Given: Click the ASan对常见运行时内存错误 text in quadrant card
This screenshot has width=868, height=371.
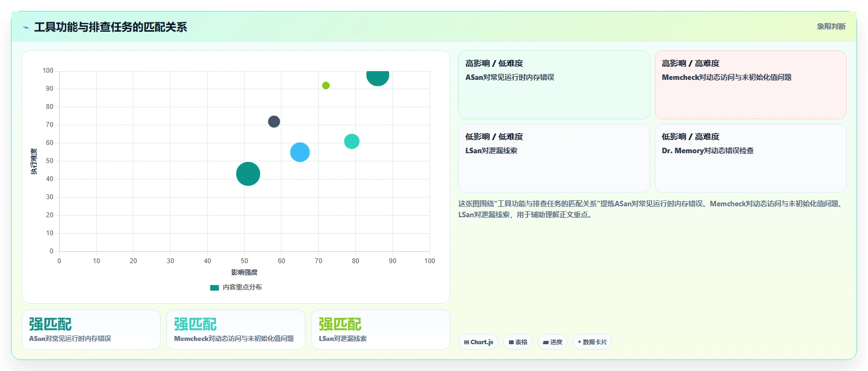Looking at the screenshot, I should point(509,78).
